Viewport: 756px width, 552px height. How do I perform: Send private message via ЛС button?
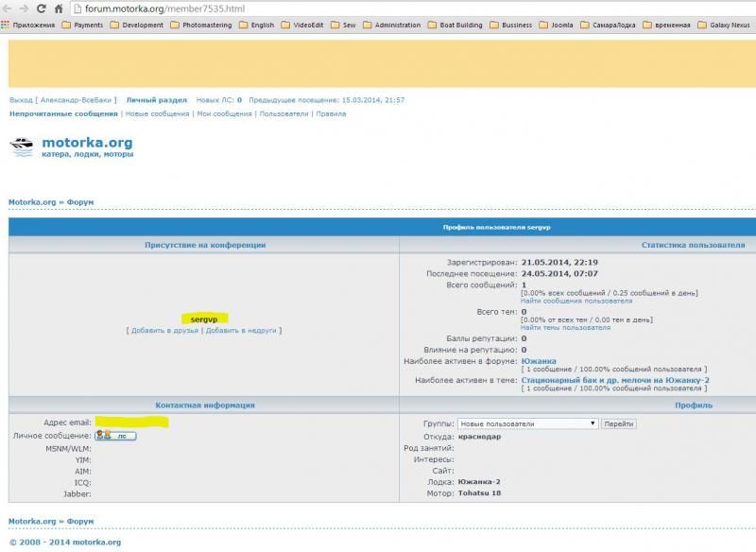pos(114,436)
